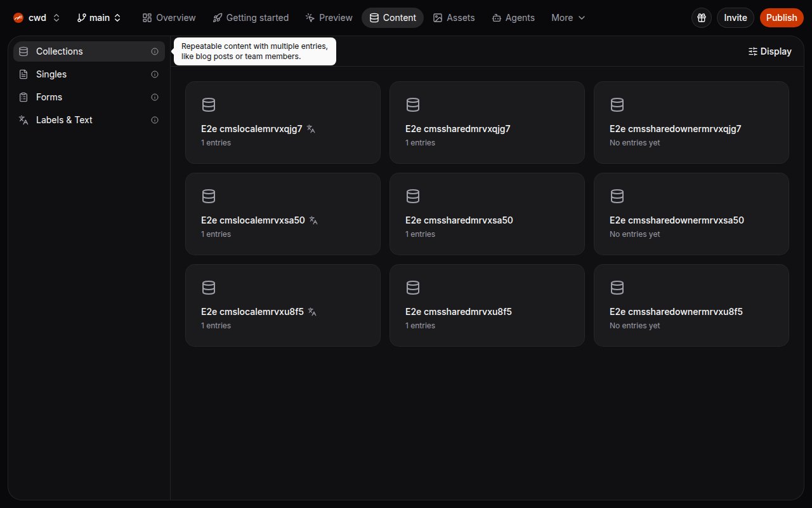Click the database icon on cmssharedmrvxqjg7 card

coord(413,105)
